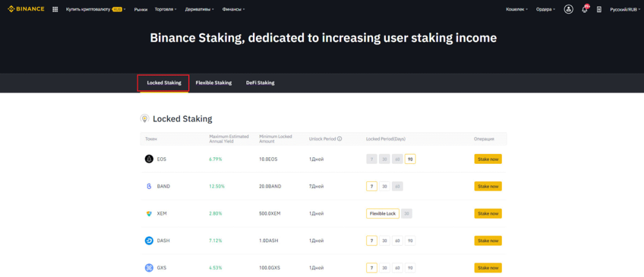Select 30 days period for GXS
This screenshot has height=277, width=644.
pos(385,268)
